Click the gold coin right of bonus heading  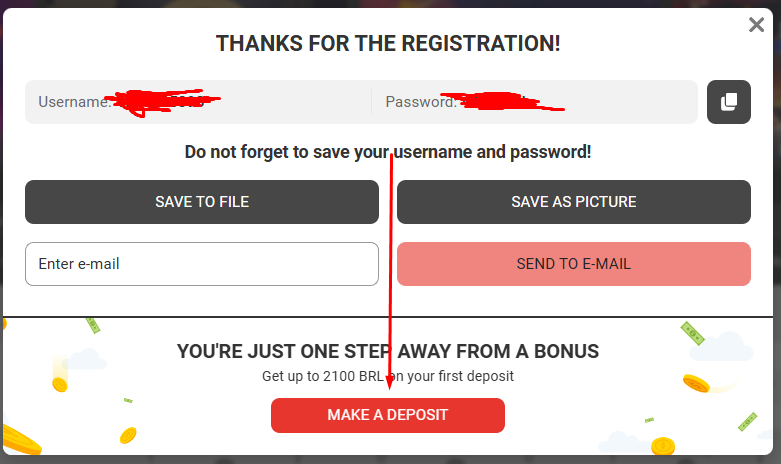click(696, 382)
